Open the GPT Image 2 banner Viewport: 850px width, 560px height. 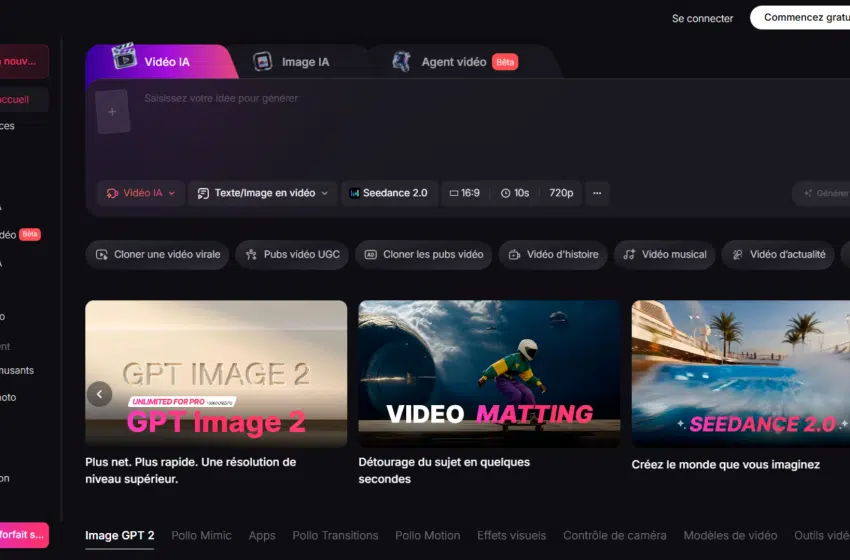tap(216, 374)
